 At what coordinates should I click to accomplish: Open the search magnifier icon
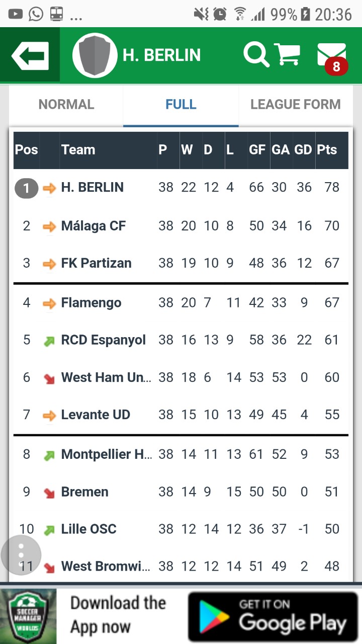[256, 54]
